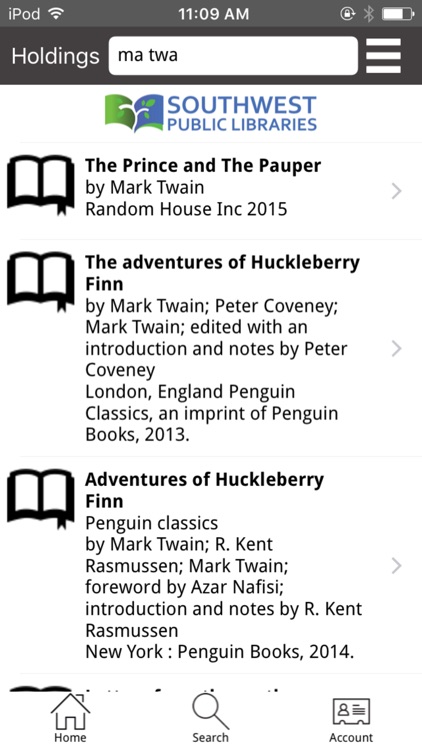Open the Account card icon
Viewport: 422px width, 750px height.
[351, 711]
